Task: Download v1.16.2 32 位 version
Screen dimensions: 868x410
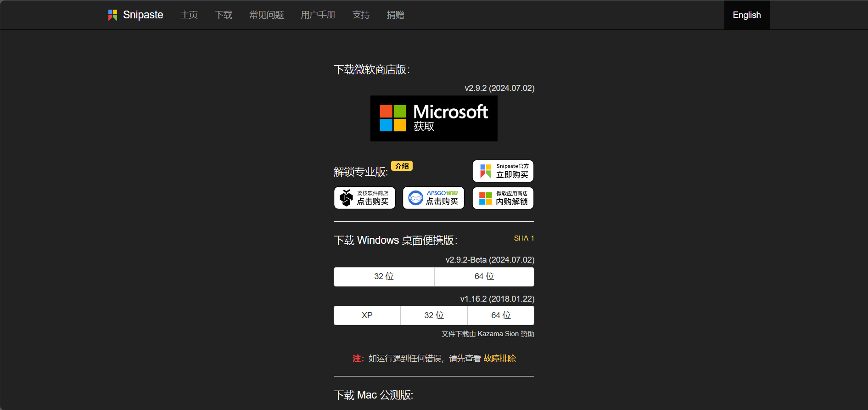Action: tap(434, 315)
